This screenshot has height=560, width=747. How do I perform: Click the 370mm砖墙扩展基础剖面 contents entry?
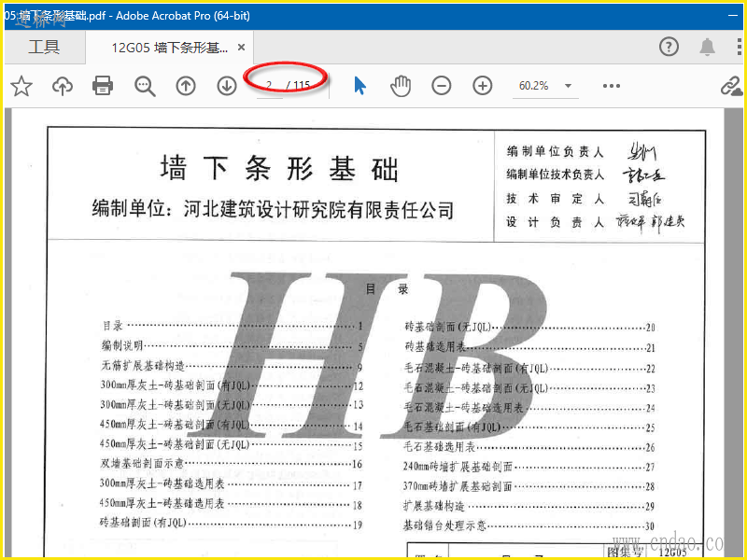(529, 486)
